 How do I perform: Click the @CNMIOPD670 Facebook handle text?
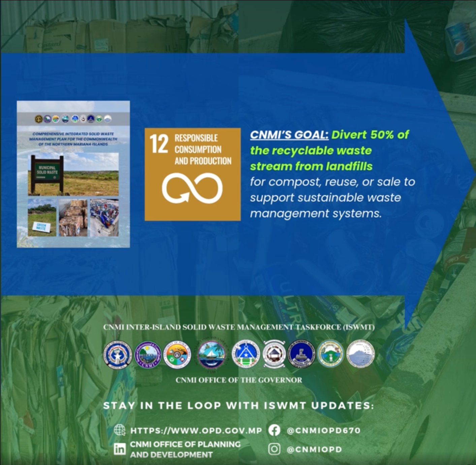[x=324, y=430]
